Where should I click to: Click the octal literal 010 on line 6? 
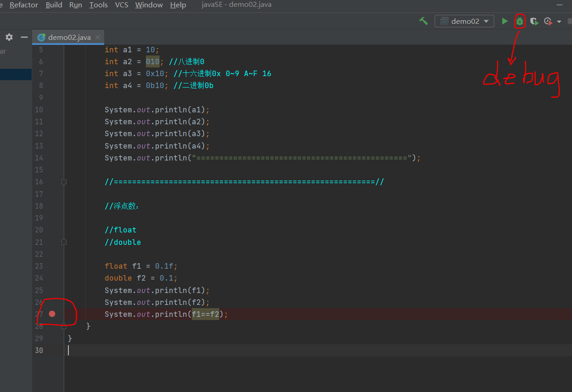click(153, 61)
